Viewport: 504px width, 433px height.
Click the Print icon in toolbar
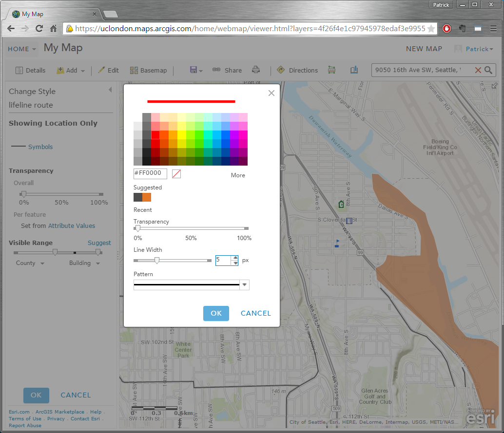255,70
